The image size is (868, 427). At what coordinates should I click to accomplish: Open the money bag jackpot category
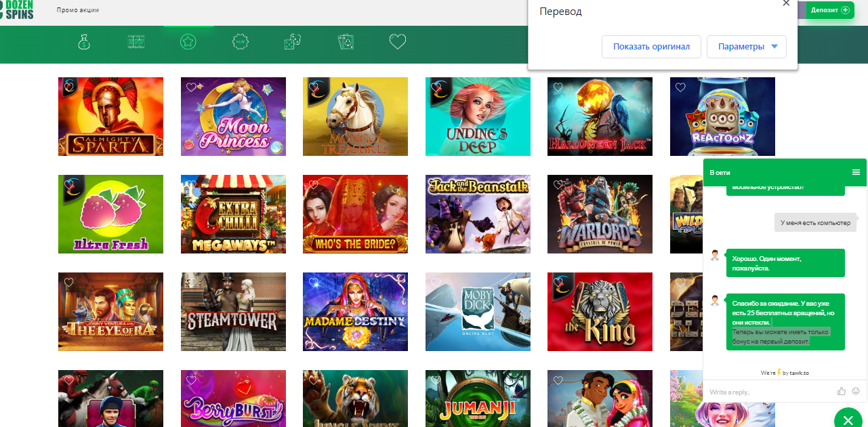pyautogui.click(x=83, y=43)
